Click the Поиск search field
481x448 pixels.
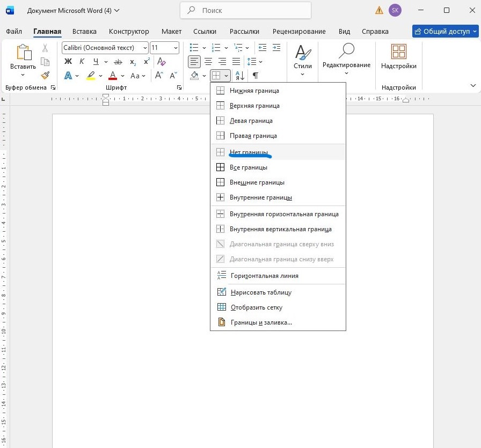coord(245,10)
